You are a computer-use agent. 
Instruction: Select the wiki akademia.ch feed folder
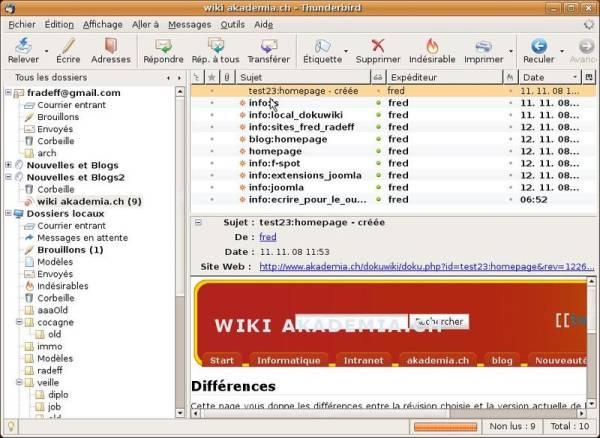(89, 201)
